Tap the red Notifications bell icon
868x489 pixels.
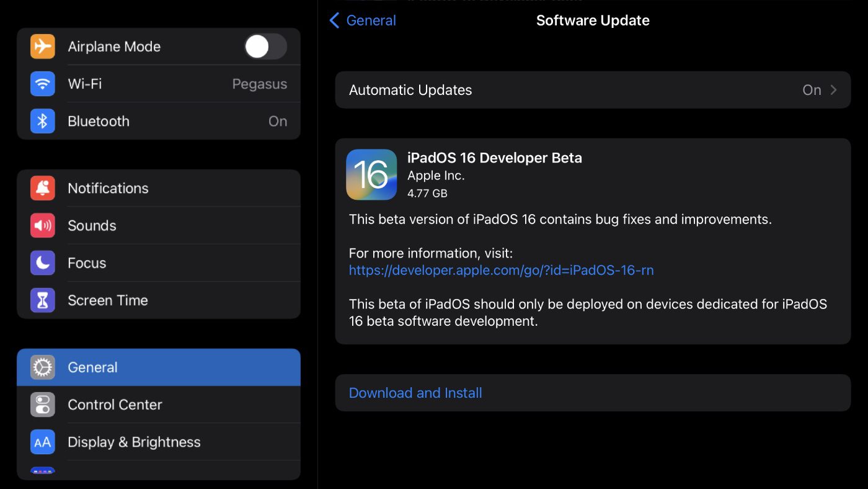tap(43, 188)
